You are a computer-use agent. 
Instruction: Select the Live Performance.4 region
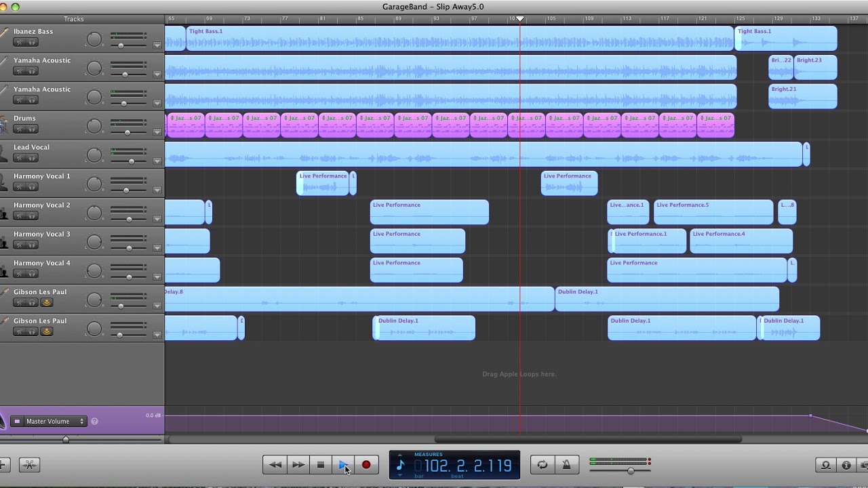[741, 241]
